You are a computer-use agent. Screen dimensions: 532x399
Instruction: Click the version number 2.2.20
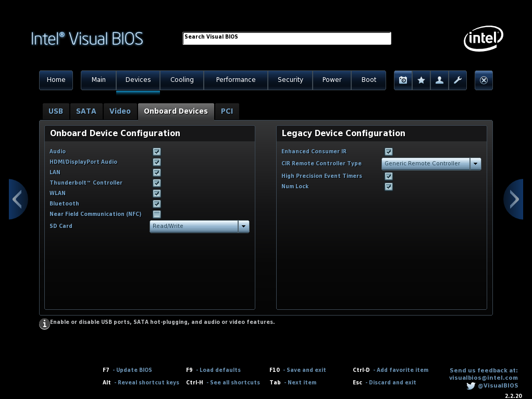(x=513, y=396)
